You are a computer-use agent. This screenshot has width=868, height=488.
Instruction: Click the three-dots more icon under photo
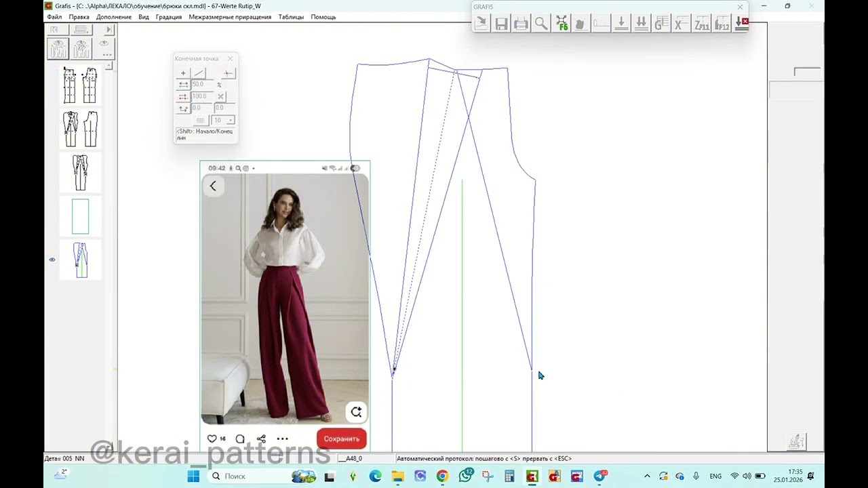tap(283, 439)
